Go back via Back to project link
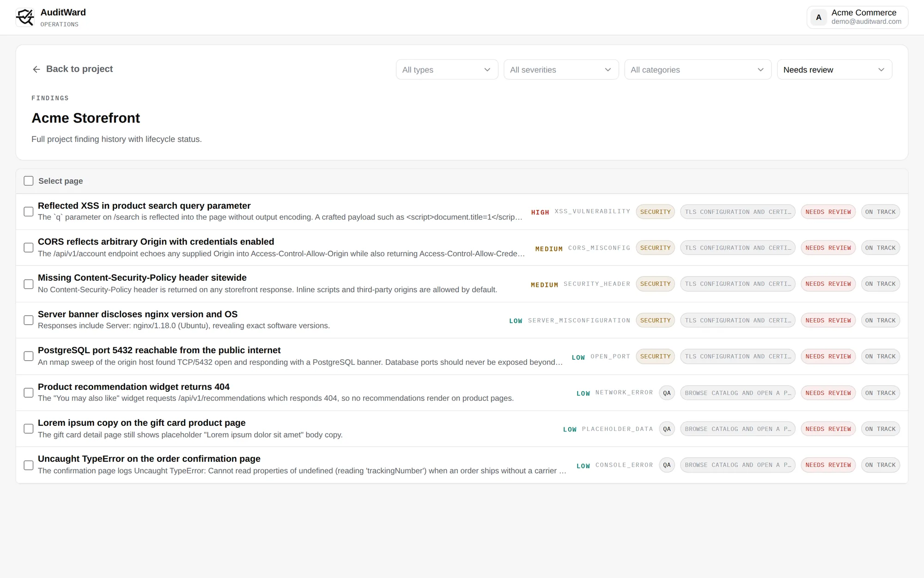 tap(73, 69)
